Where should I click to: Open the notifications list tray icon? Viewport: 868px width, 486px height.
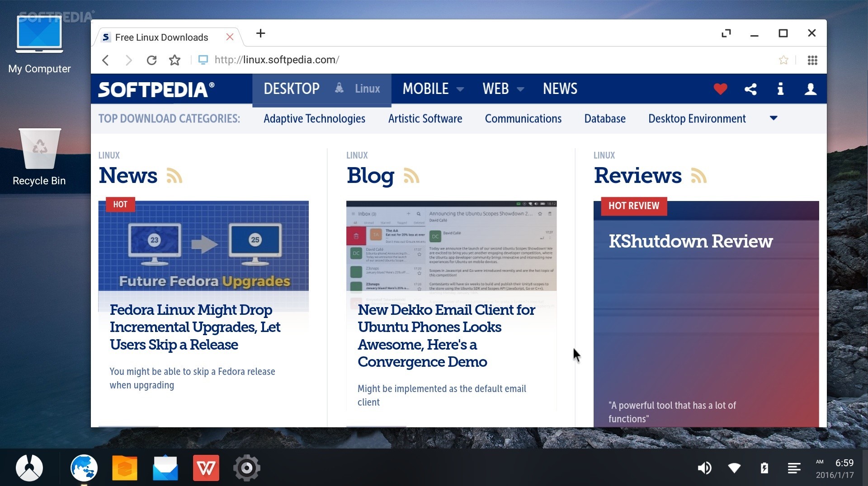[x=794, y=468]
